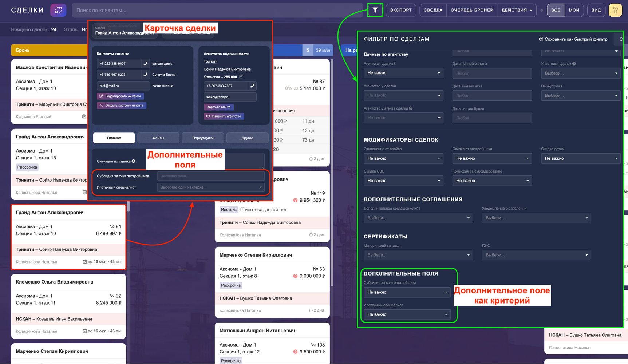628x364 pixels.
Task: Open 'Ипотечный специалист' list in deal card
Action: [211, 187]
